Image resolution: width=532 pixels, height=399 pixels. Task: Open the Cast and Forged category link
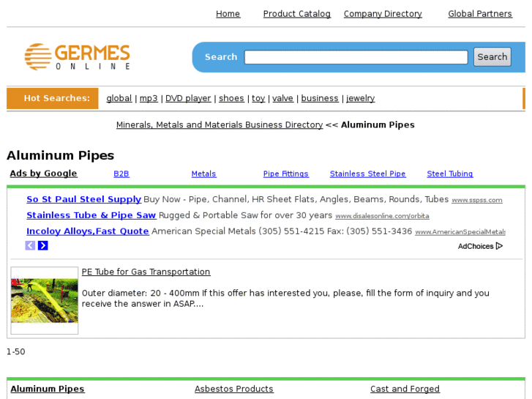tap(405, 389)
